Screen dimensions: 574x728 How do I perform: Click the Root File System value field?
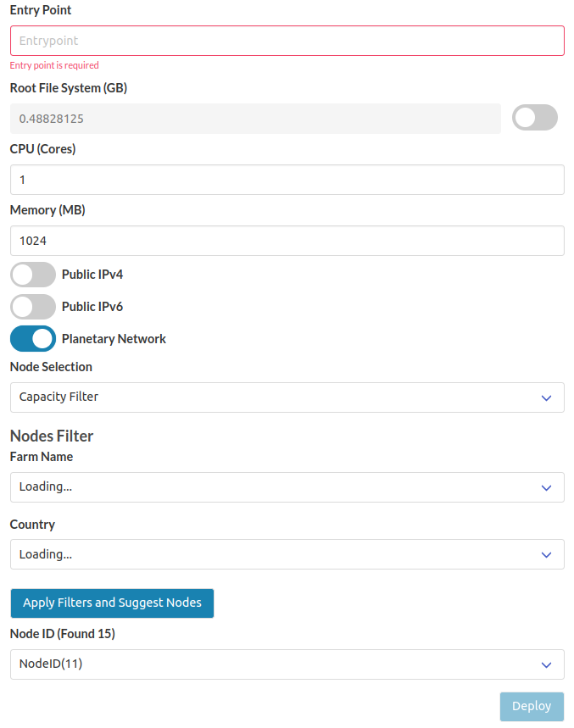click(x=254, y=119)
